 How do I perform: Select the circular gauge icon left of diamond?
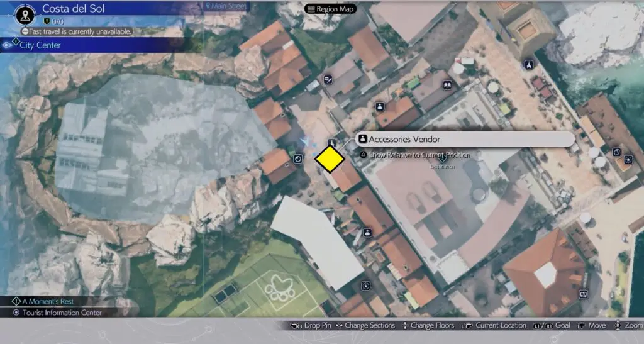(x=298, y=159)
